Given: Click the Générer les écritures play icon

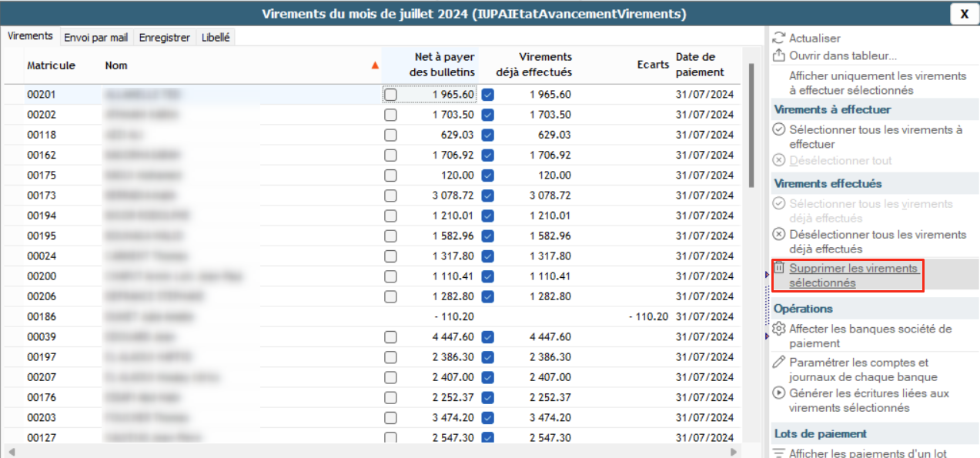Looking at the screenshot, I should click(x=778, y=393).
